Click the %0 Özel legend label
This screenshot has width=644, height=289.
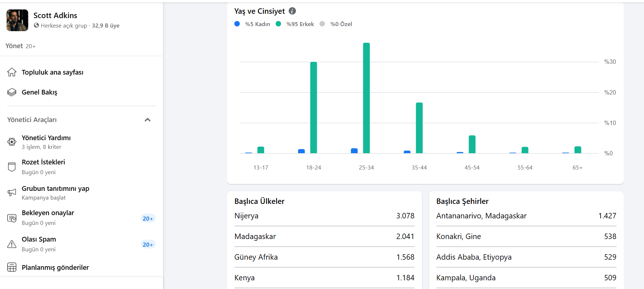341,24
